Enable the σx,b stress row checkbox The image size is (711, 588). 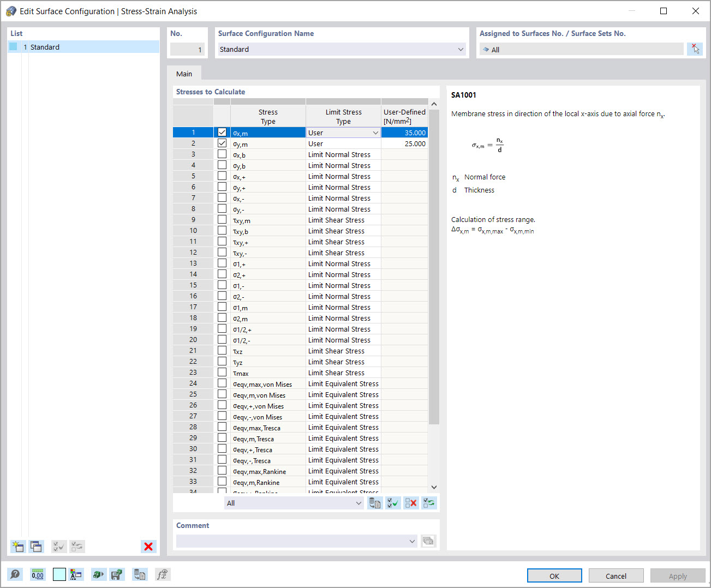[x=222, y=154]
